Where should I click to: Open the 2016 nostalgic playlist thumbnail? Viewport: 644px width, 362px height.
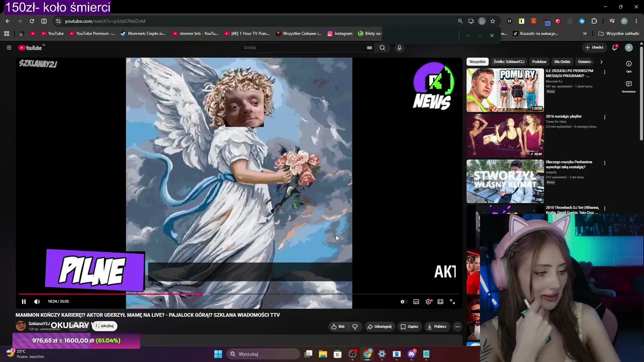pos(505,136)
